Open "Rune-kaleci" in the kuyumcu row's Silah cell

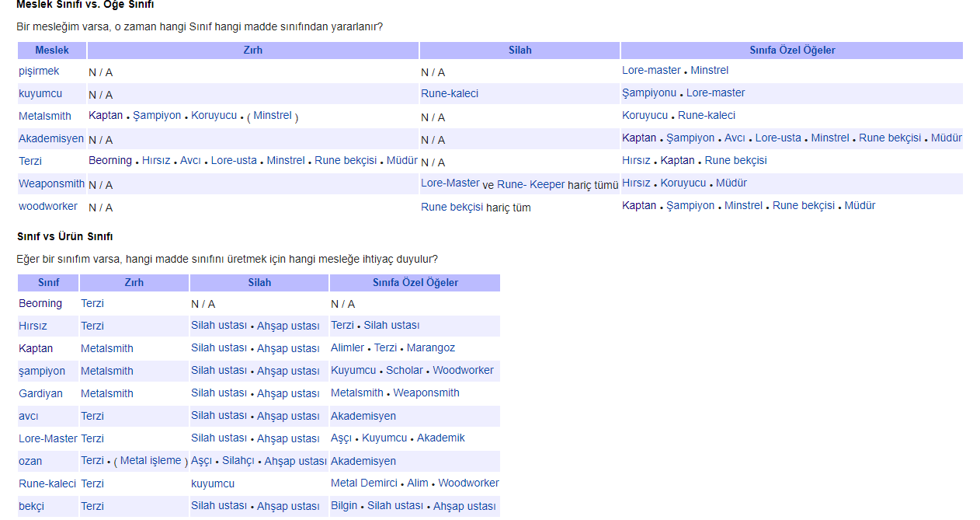coord(450,94)
